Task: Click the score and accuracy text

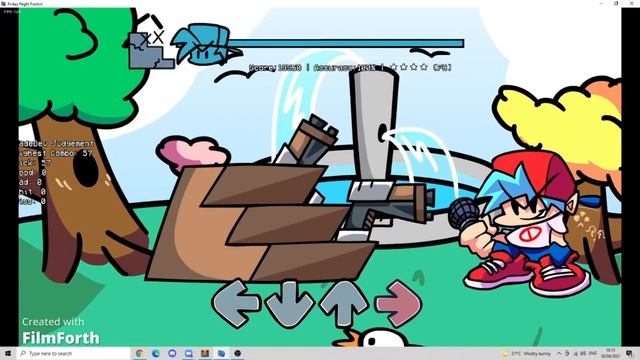Action: 350,67
